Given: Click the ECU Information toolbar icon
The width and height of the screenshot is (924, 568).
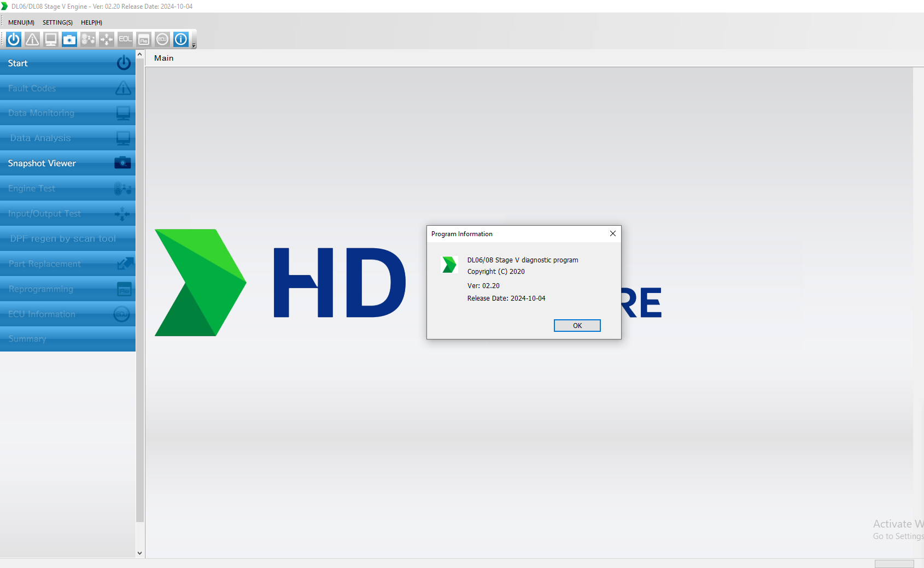Looking at the screenshot, I should click(162, 39).
